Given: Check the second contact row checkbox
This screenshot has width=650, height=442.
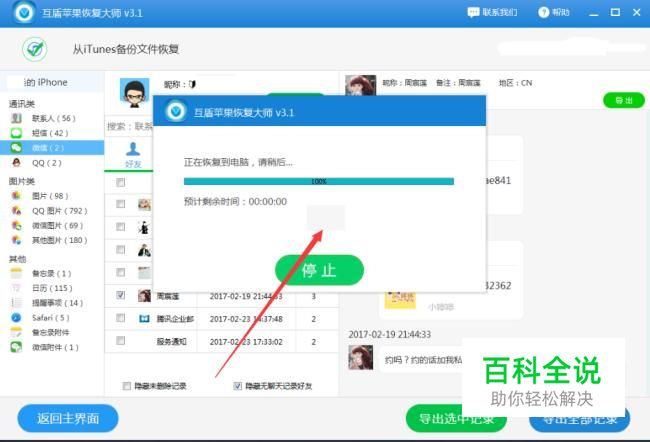Looking at the screenshot, I should tap(121, 227).
